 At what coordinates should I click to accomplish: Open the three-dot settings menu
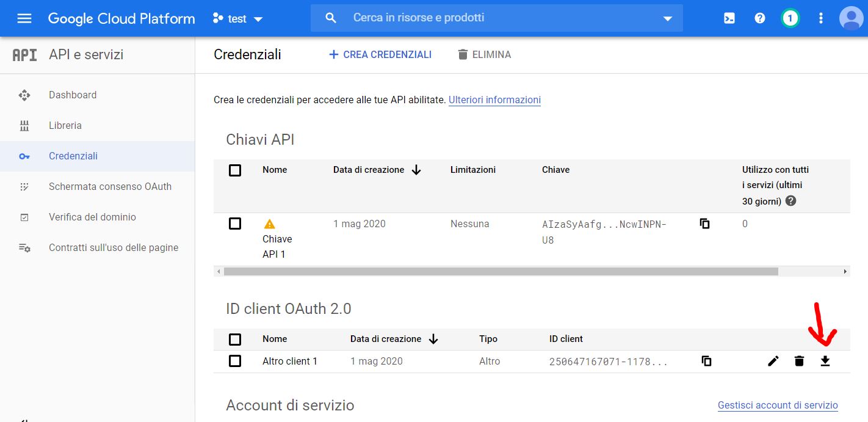tap(821, 18)
